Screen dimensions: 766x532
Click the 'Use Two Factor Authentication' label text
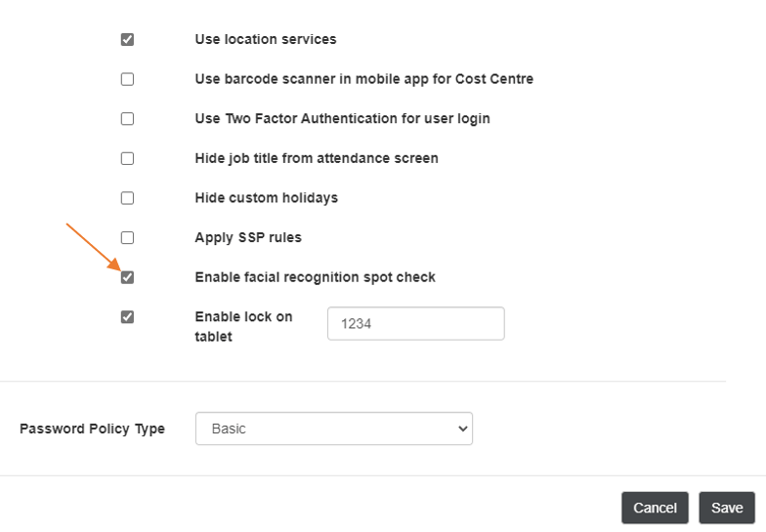pos(343,119)
